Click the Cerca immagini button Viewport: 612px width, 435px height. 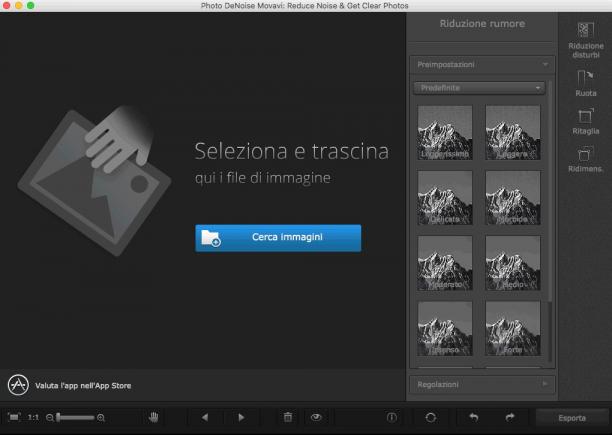[278, 238]
